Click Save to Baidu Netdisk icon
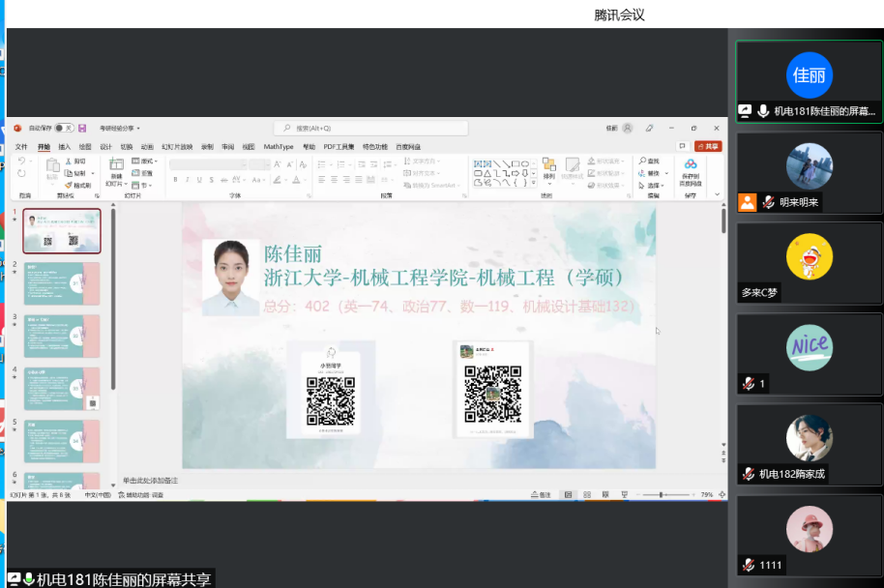The width and height of the screenshot is (884, 588). pos(691,166)
